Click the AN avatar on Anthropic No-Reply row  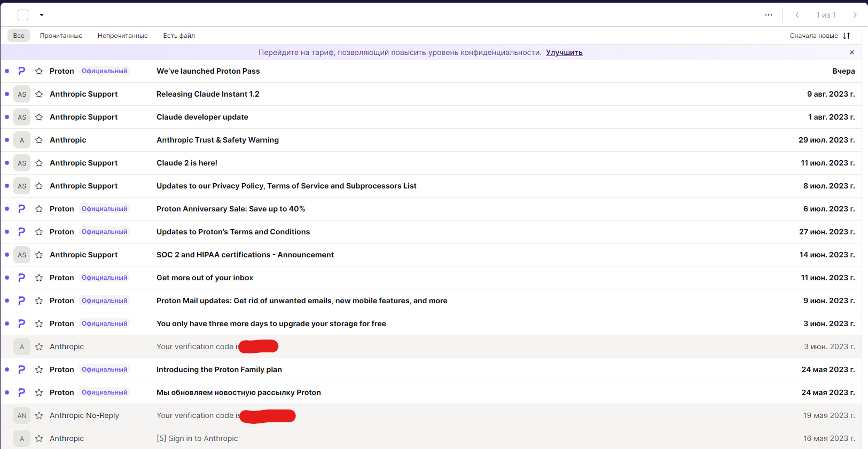click(x=22, y=415)
